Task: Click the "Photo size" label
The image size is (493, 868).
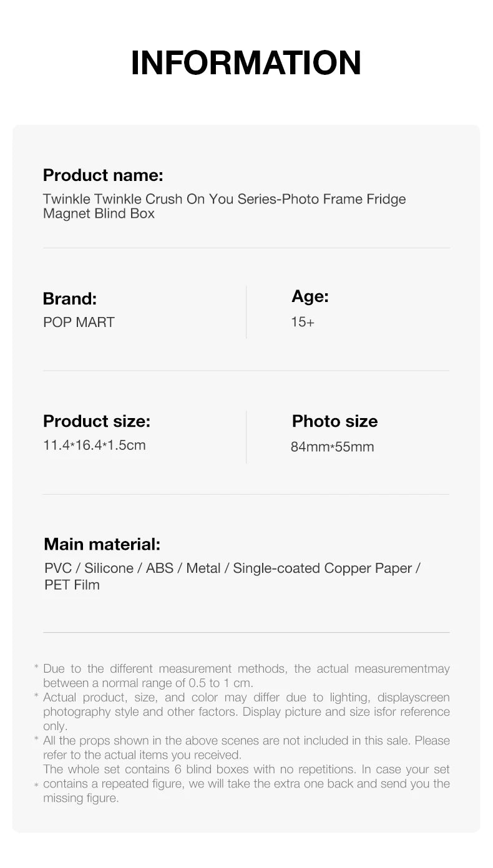Action: click(334, 421)
